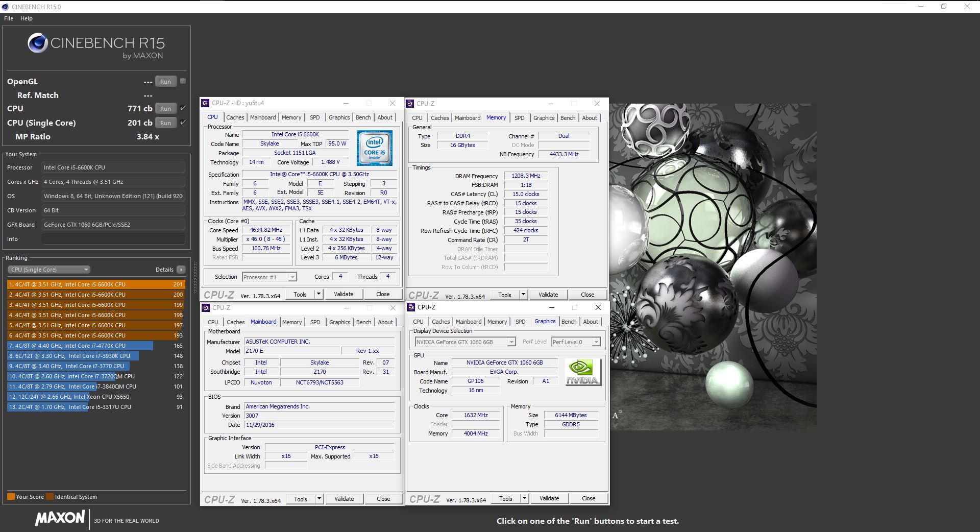Image resolution: width=980 pixels, height=532 pixels.
Task: Run the CPU benchmark
Action: click(x=166, y=109)
